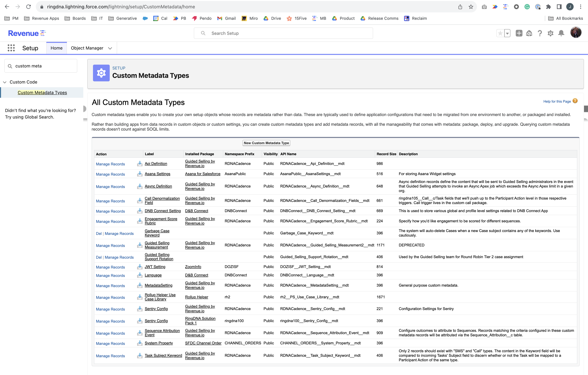
Task: Open the Boards bookmark folder
Action: 75,18
